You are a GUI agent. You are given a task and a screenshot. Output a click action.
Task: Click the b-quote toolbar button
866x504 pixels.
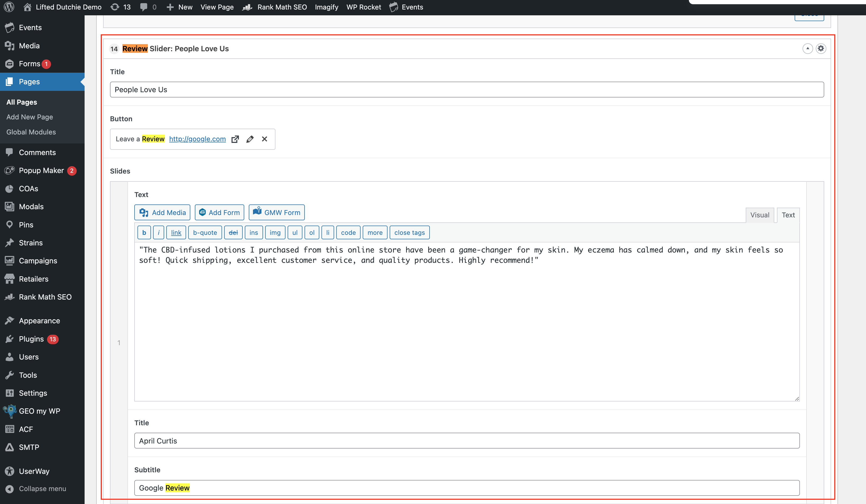click(x=205, y=232)
